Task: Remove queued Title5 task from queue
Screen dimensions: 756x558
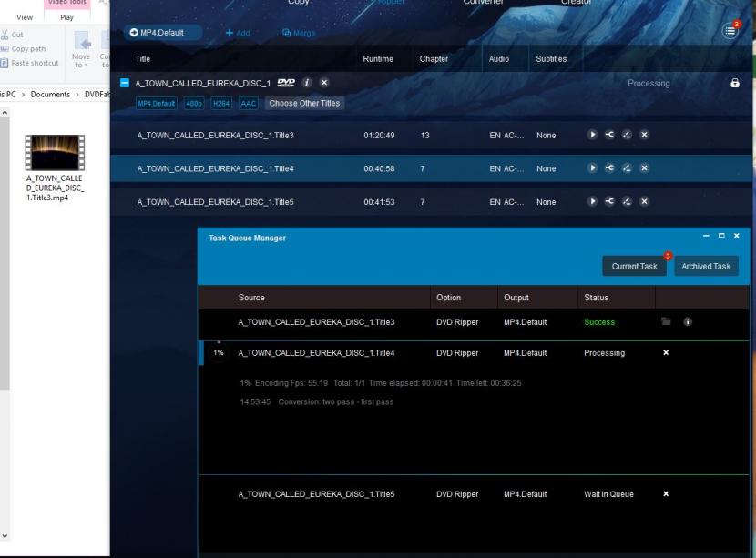Action: click(x=666, y=494)
